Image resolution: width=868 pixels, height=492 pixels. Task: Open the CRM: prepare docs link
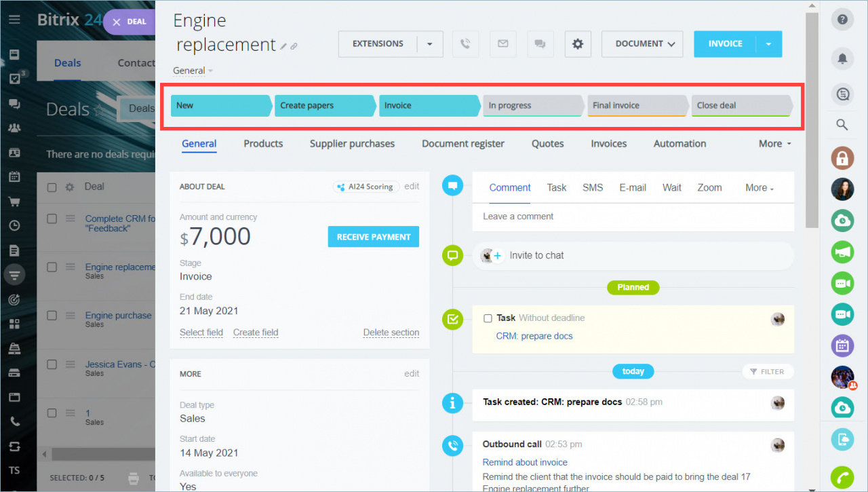pos(534,336)
